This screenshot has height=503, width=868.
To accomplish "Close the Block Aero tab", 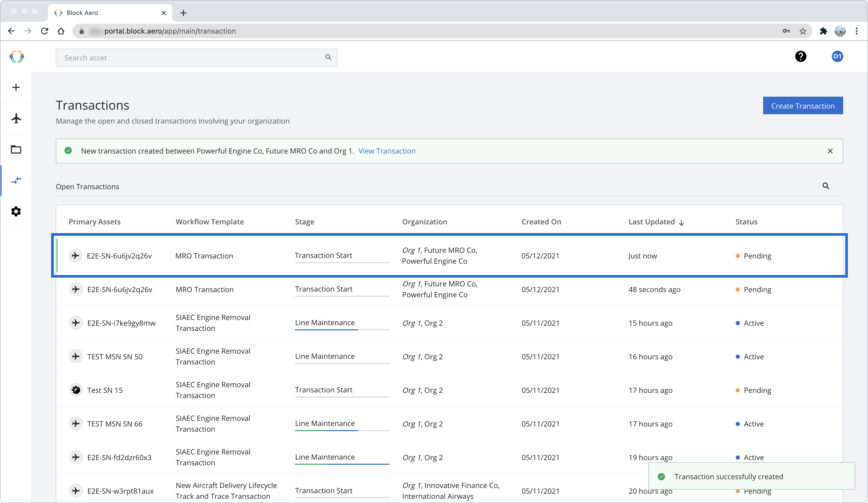I will click(x=164, y=13).
